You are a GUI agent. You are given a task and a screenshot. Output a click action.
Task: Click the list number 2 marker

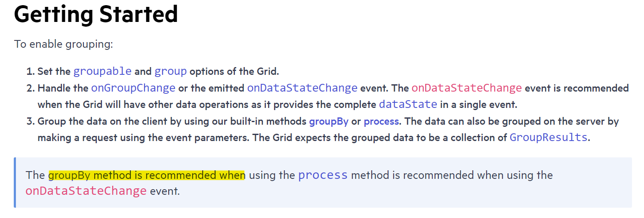click(x=30, y=88)
